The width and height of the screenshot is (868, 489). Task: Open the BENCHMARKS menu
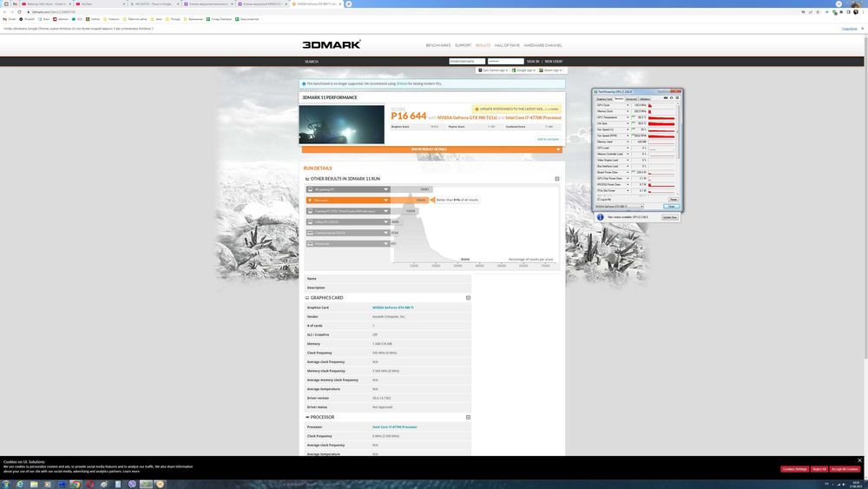coord(437,45)
